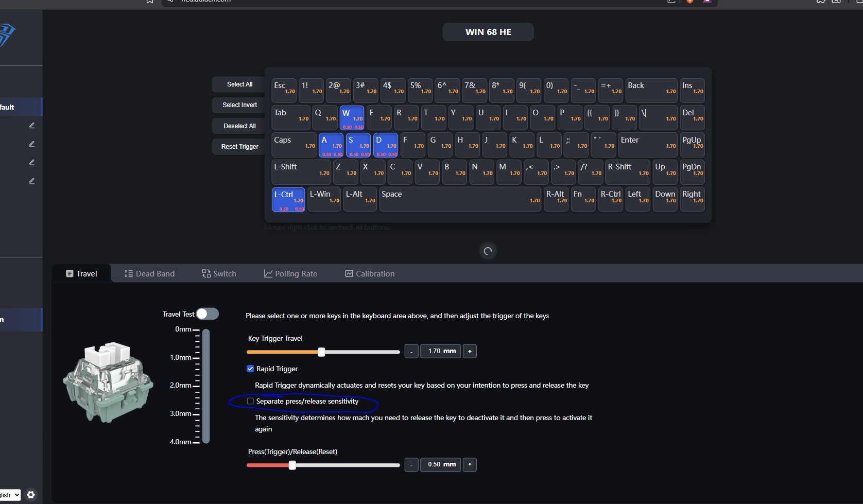Deselect the highlighted D key
The image size is (863, 504).
coord(386,145)
